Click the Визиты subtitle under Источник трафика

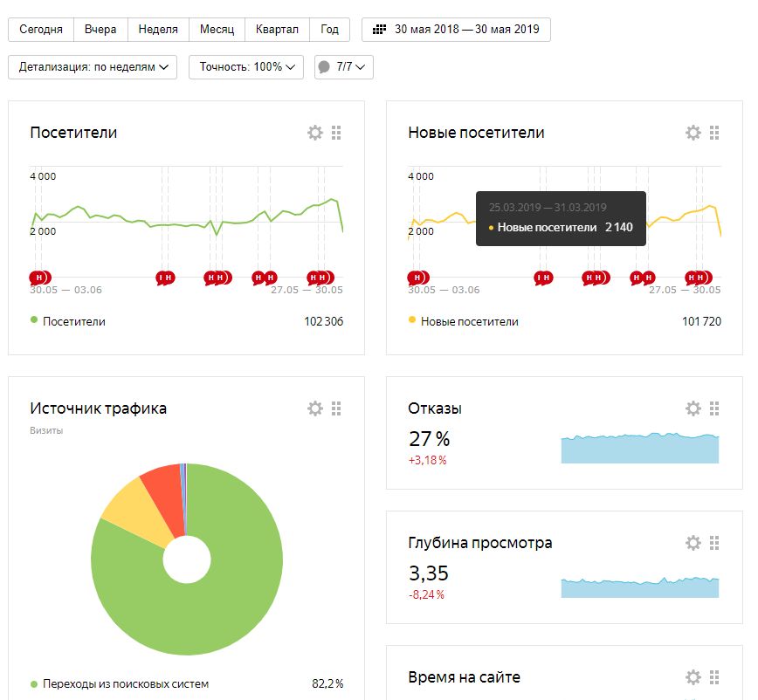point(46,430)
